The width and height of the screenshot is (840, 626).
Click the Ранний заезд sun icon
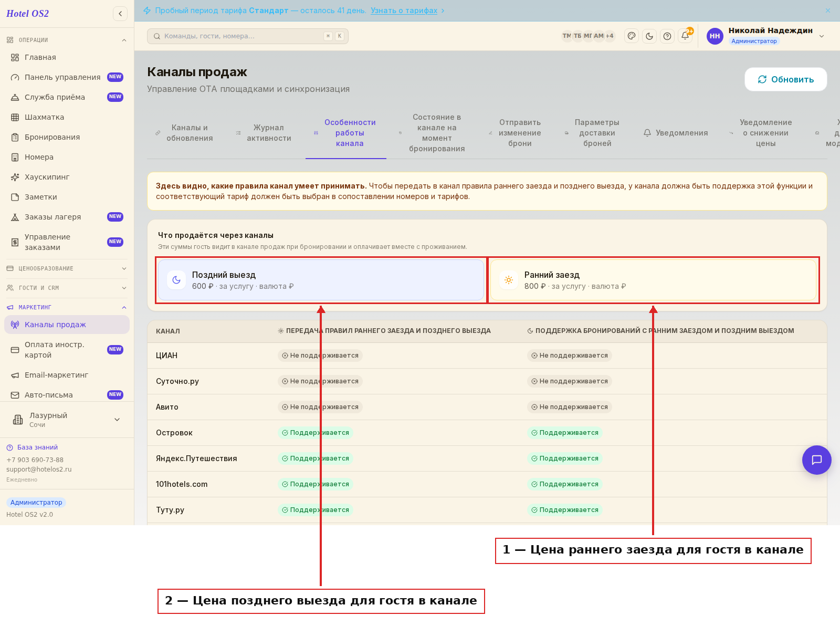(508, 280)
